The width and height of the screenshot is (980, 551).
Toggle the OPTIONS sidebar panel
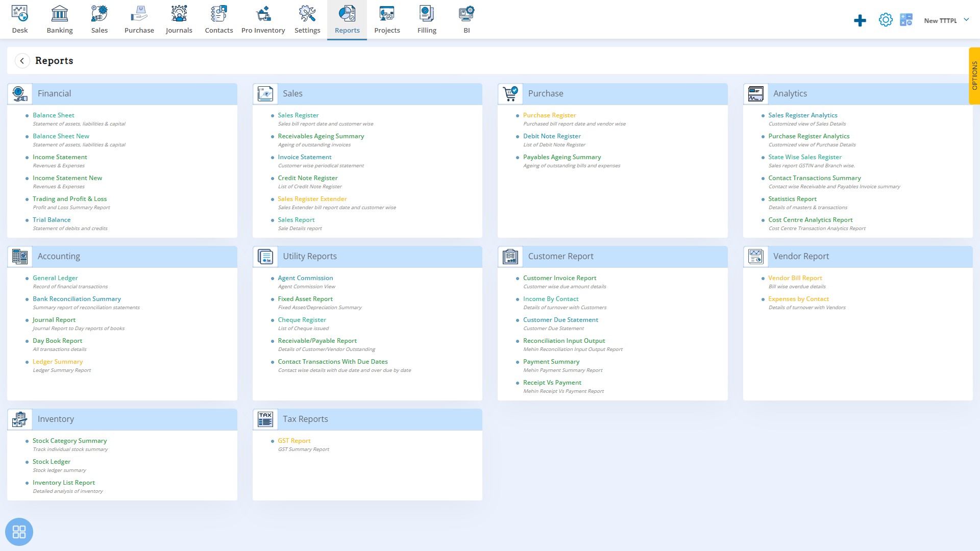[974, 79]
